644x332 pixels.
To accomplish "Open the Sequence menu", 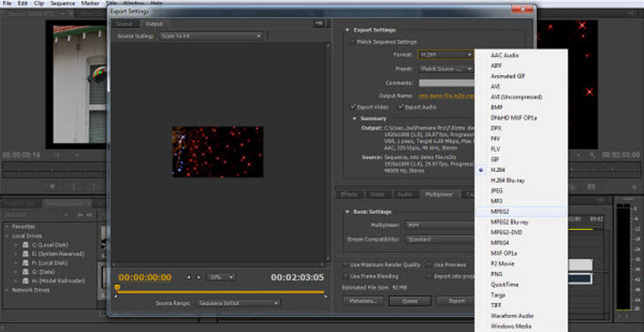I will 62,3.
